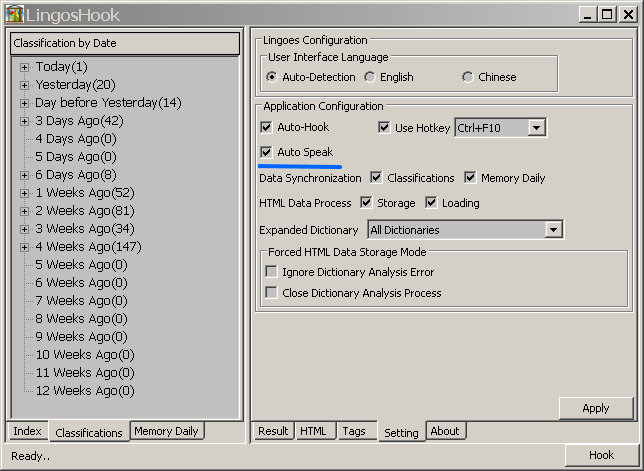Open the About tab
The height and width of the screenshot is (471, 644).
coord(445,431)
